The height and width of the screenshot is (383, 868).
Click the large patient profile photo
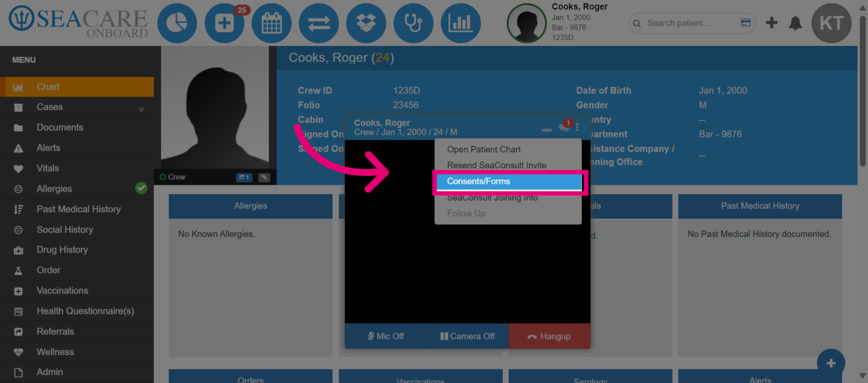tap(215, 107)
